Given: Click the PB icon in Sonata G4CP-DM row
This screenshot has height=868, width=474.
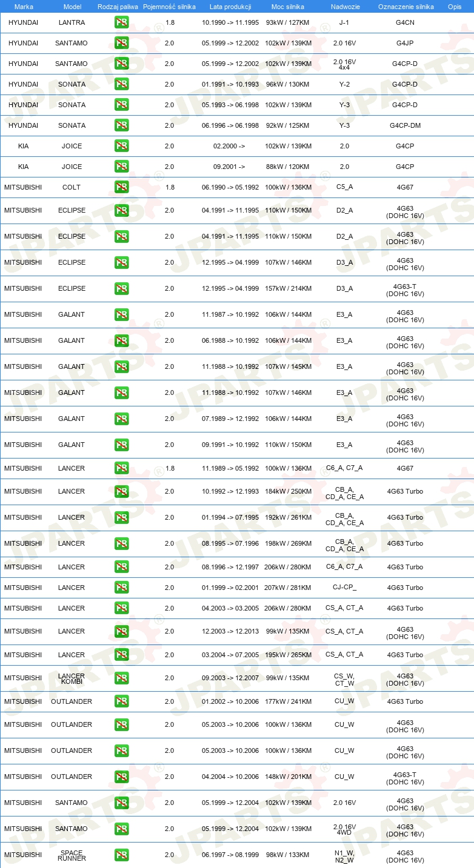Looking at the screenshot, I should 121,126.
